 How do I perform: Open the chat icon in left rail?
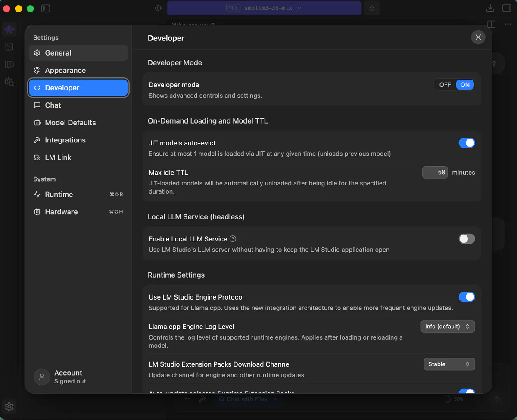pyautogui.click(x=9, y=29)
